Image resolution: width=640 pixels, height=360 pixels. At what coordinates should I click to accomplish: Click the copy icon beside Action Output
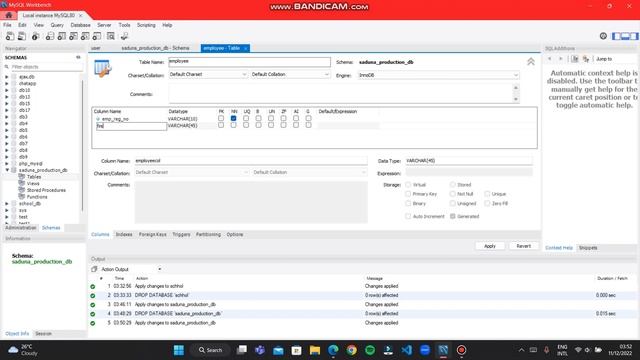pyautogui.click(x=94, y=269)
